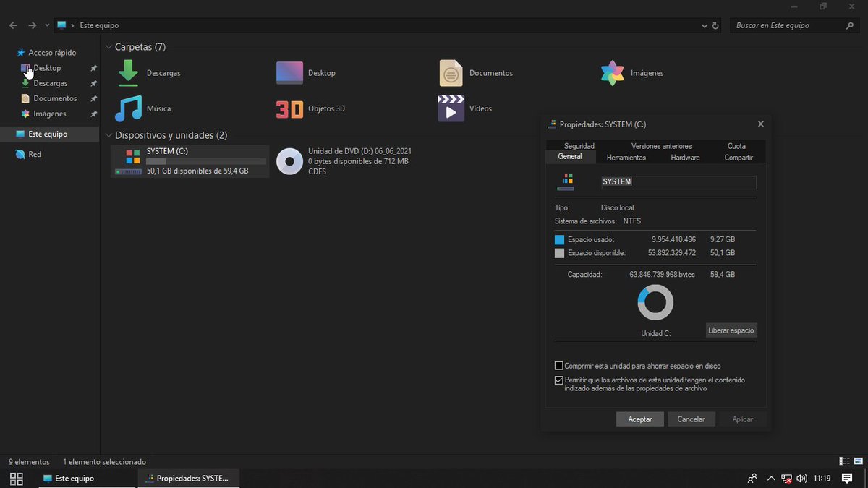Open the Descargas folder icon in Carpetas

[128, 73]
